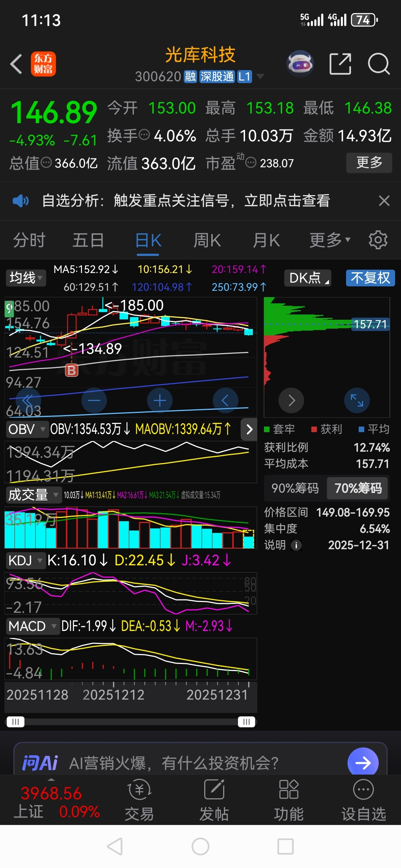Open the search magnifier icon
The width and height of the screenshot is (401, 868).
click(378, 64)
